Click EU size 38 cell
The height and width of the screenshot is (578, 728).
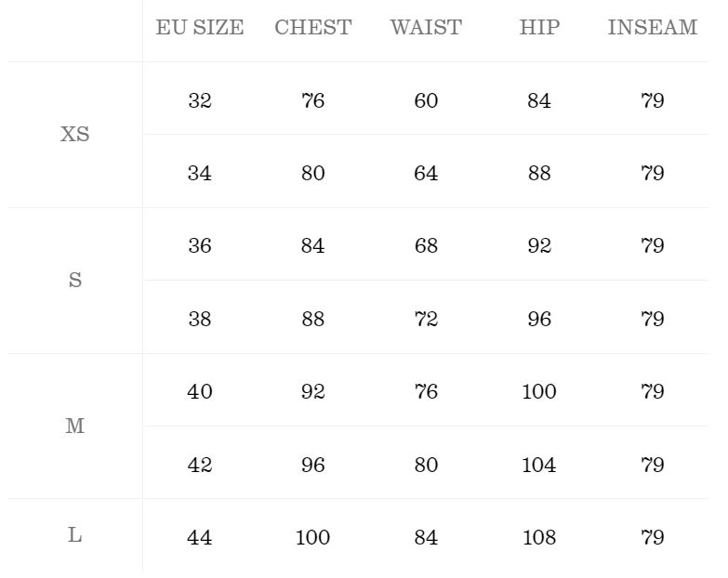(x=200, y=320)
